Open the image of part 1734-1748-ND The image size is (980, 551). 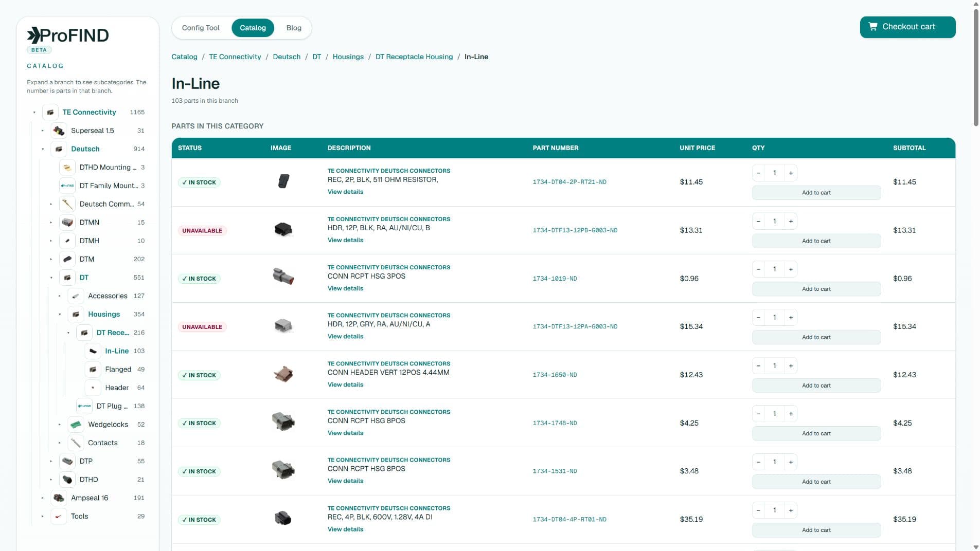283,423
